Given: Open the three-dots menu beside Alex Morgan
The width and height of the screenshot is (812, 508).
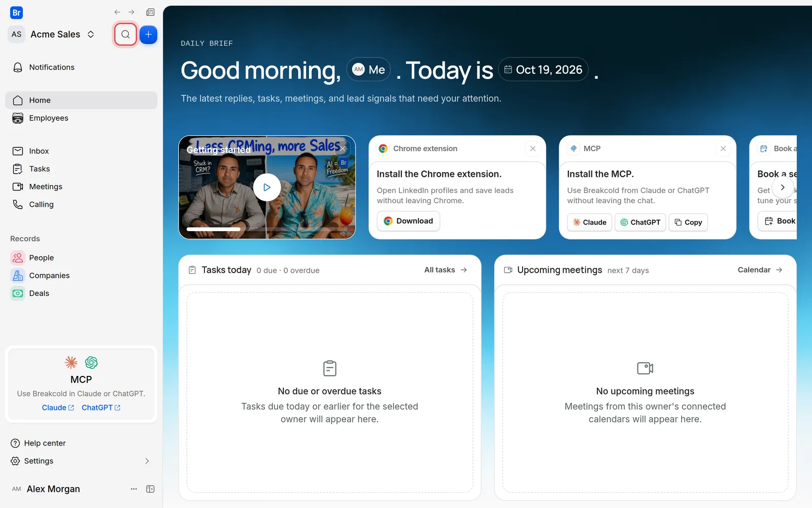Looking at the screenshot, I should (x=134, y=489).
